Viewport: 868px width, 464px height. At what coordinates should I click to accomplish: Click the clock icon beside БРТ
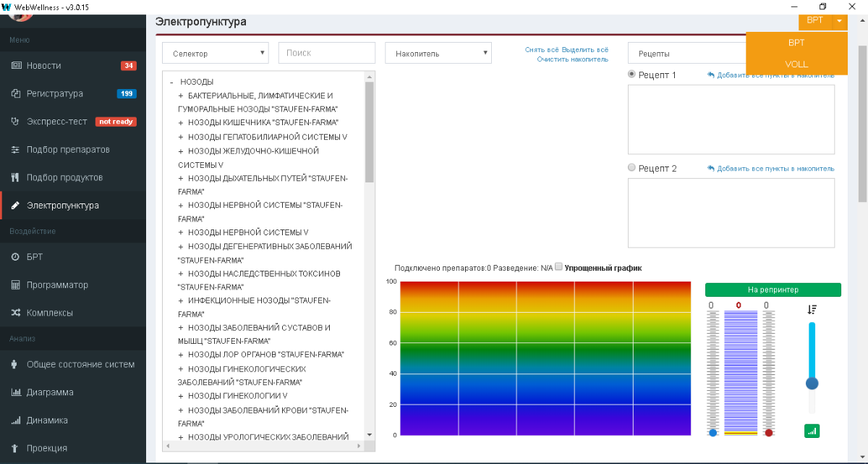[16, 257]
